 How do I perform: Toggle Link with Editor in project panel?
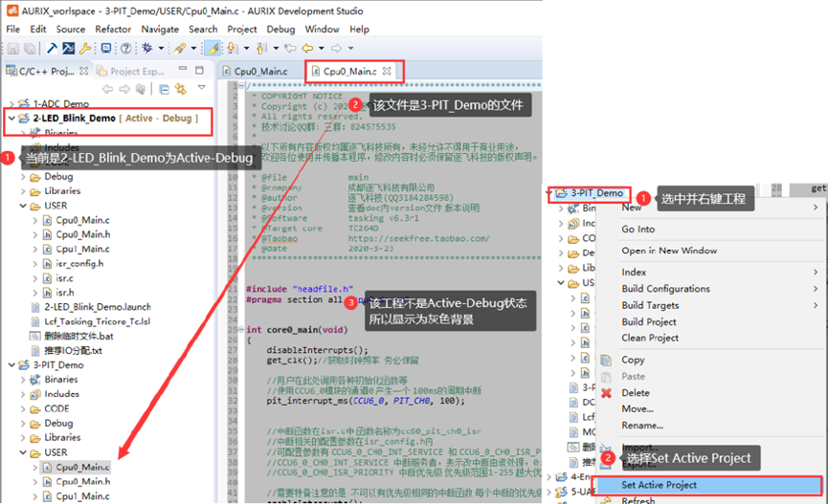tap(181, 89)
